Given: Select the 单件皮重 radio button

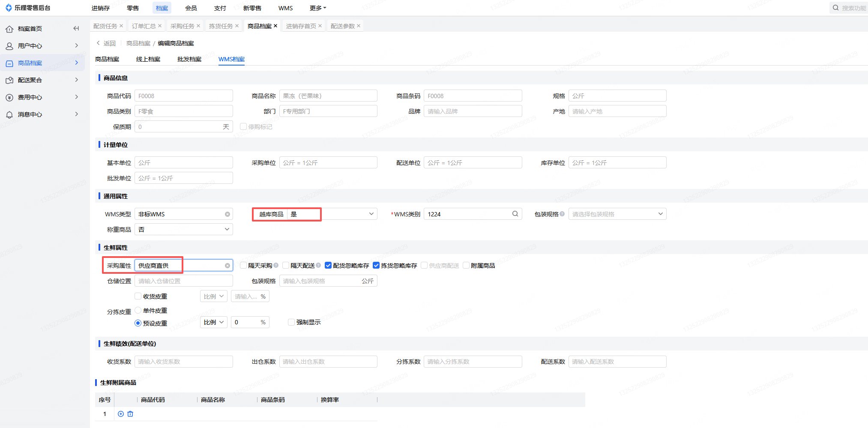Looking at the screenshot, I should click(x=138, y=310).
